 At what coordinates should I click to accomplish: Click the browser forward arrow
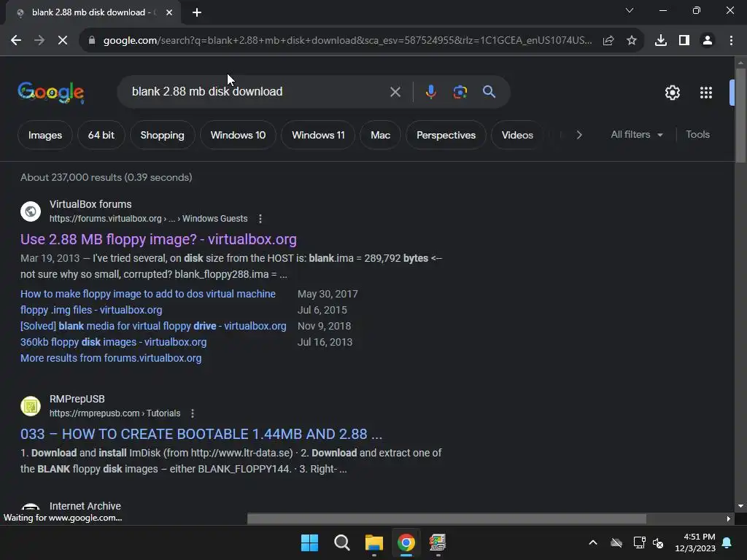coord(39,41)
